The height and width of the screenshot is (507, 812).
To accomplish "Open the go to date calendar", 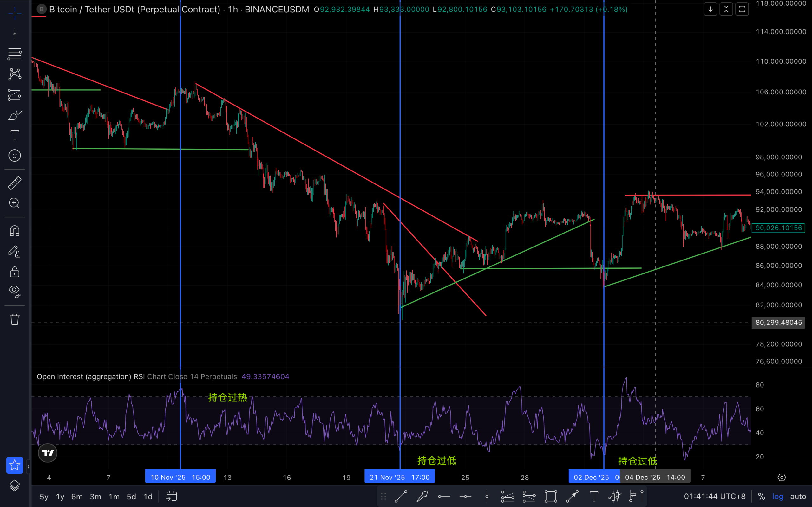I will click(x=172, y=497).
